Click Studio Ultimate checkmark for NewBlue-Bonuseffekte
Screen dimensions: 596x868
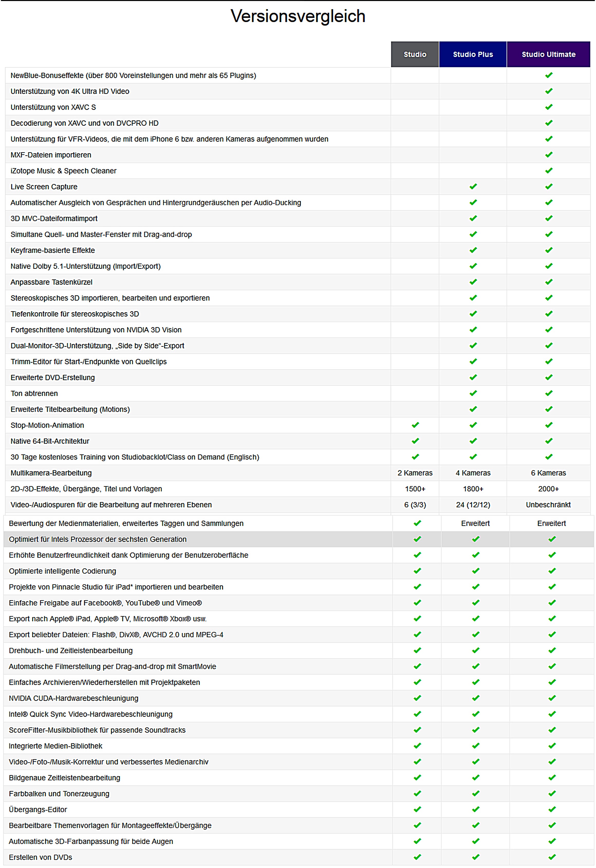point(548,75)
